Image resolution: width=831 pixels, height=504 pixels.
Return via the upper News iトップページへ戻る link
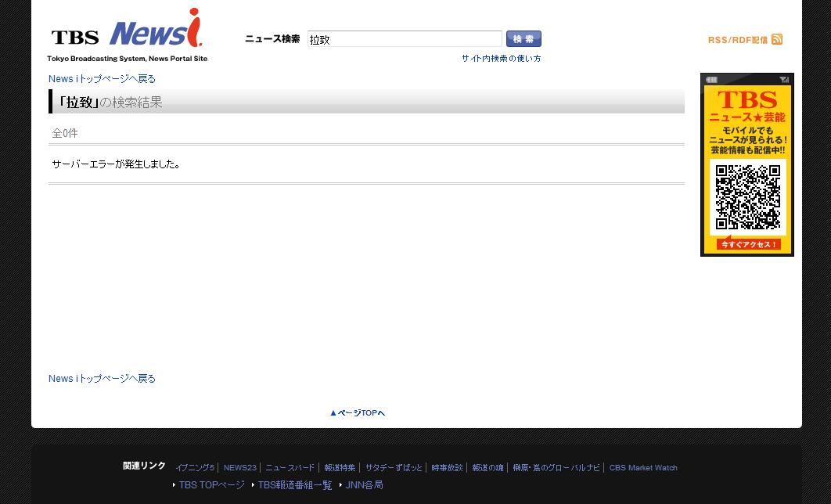point(102,79)
